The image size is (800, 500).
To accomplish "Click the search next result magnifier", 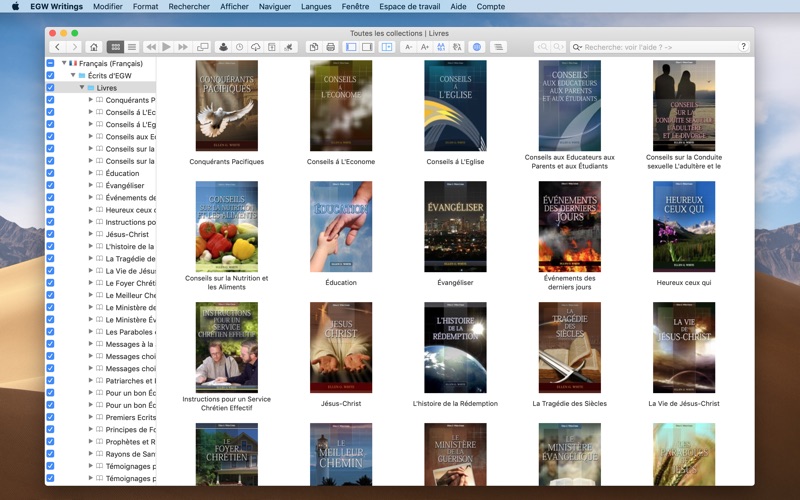I will point(559,47).
